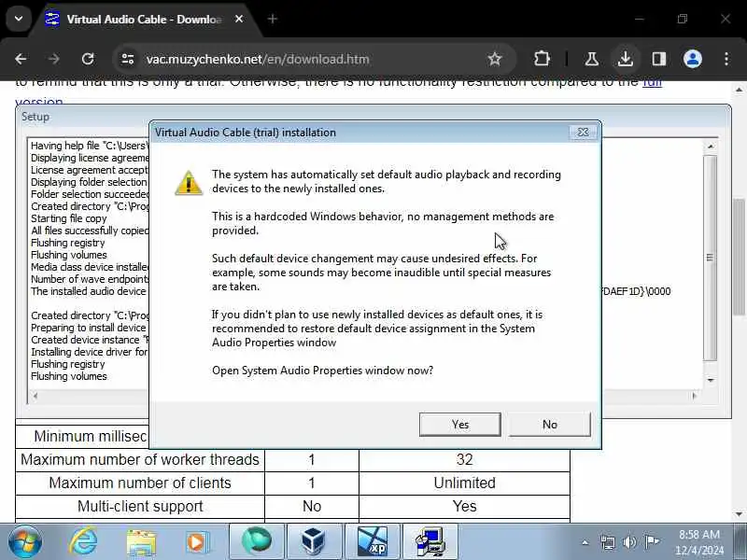747x560 pixels.
Task: Show hidden tray icons arrow
Action: 585,542
